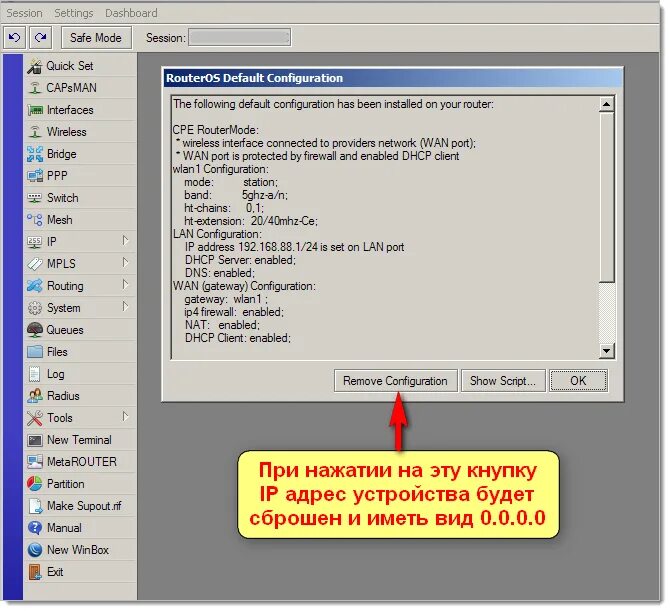Toggle the Safe Mode button
This screenshot has width=670, height=611.
96,38
